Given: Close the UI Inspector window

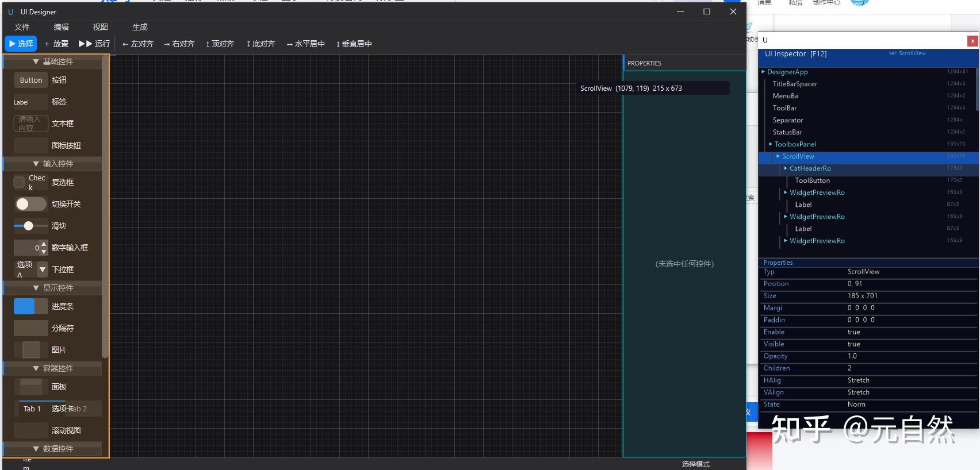Looking at the screenshot, I should click(x=973, y=41).
